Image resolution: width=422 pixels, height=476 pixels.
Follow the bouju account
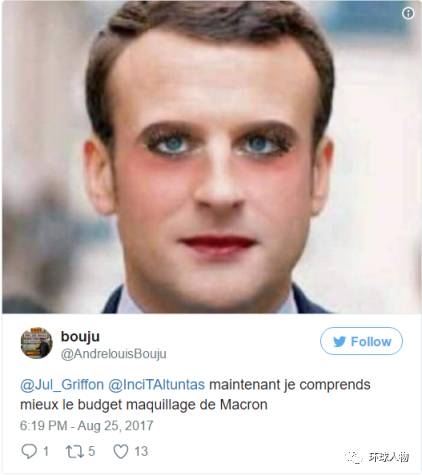click(361, 341)
